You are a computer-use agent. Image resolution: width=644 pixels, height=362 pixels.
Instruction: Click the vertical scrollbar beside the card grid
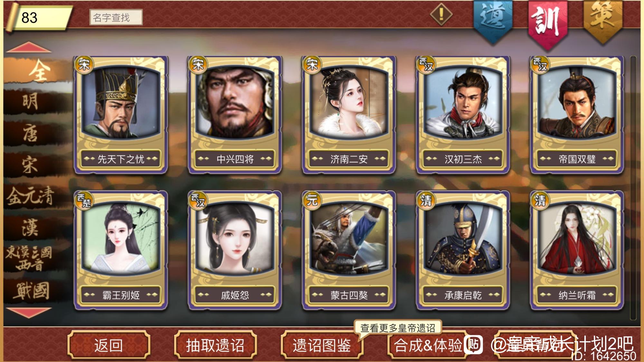tap(633, 188)
